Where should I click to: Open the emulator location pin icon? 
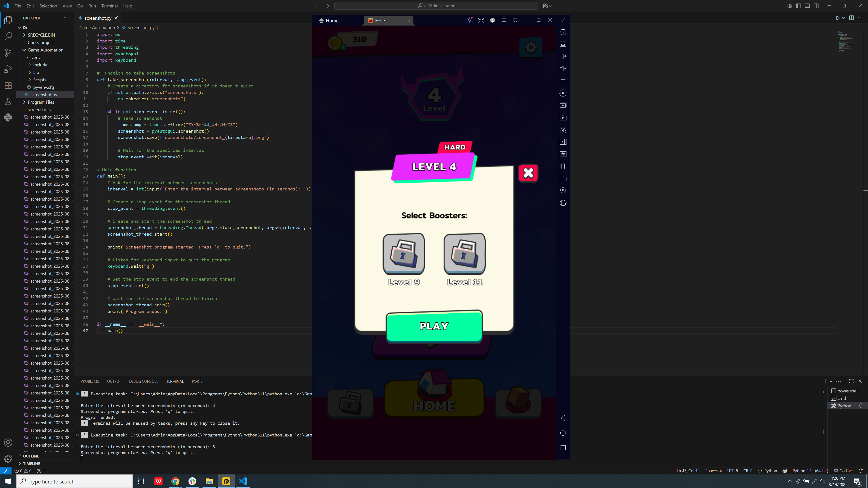coord(563,191)
